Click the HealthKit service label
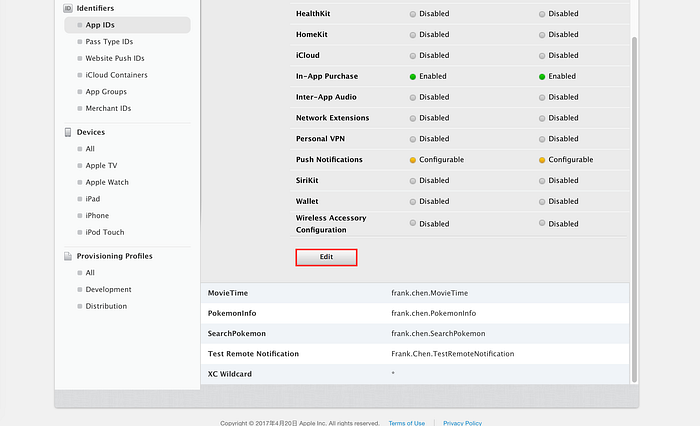Image resolution: width=700 pixels, height=426 pixels. point(313,14)
